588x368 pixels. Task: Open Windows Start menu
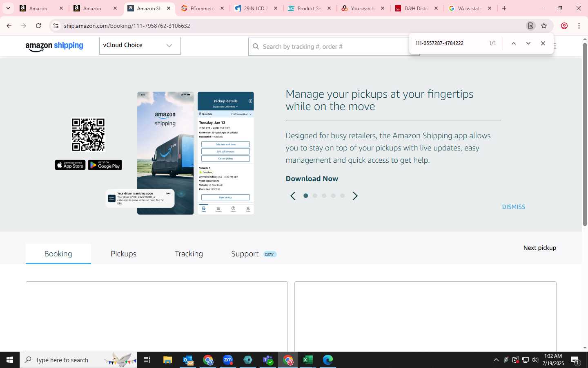(10, 360)
